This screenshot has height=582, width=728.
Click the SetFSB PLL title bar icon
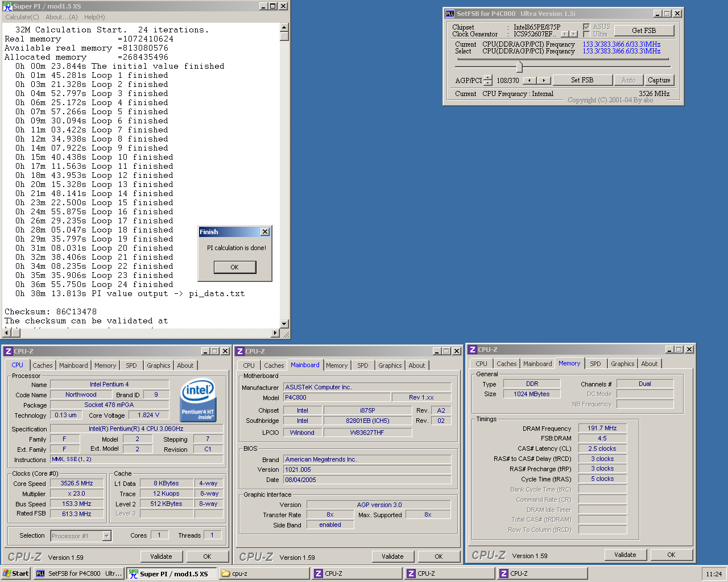(x=450, y=14)
